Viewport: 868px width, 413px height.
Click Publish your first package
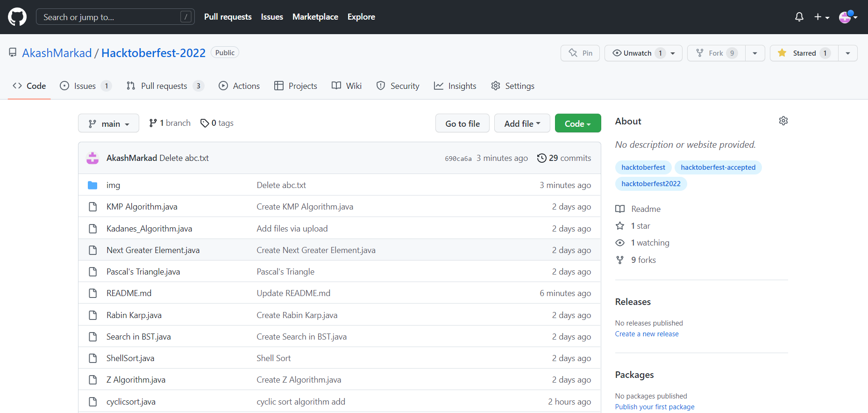point(655,407)
